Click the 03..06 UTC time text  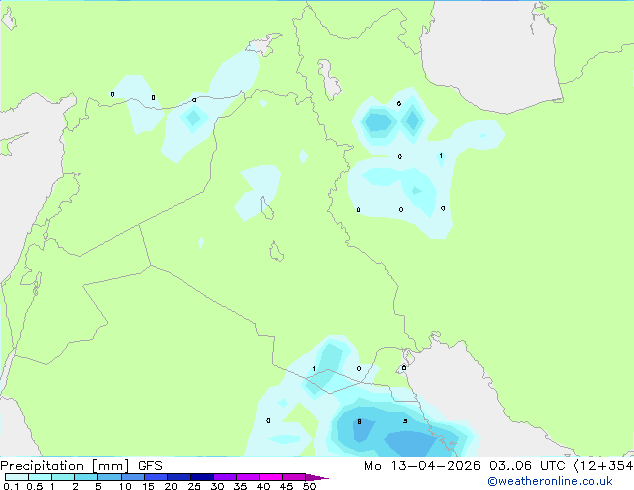point(526,466)
